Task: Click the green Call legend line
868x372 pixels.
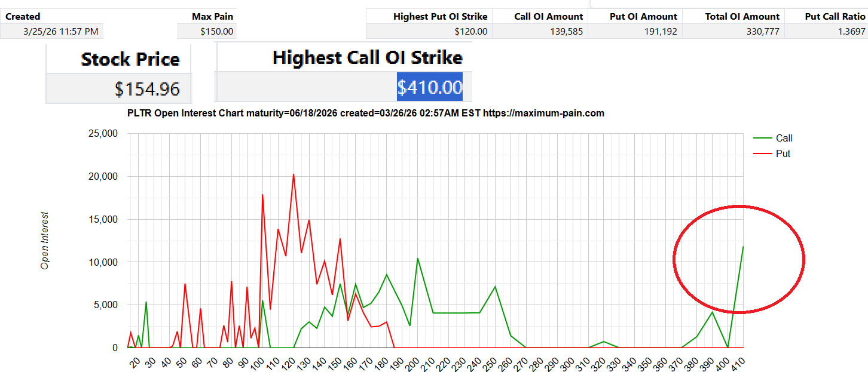Action: point(762,138)
